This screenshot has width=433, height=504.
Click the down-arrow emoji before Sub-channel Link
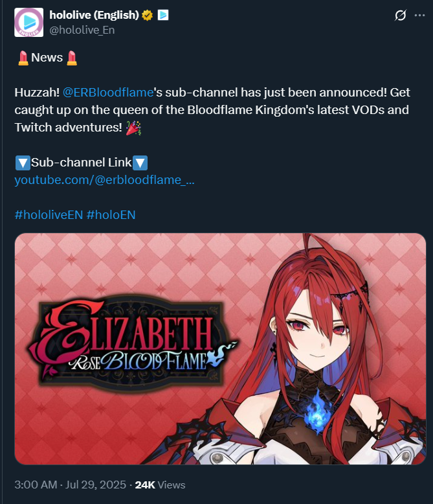[x=23, y=163]
